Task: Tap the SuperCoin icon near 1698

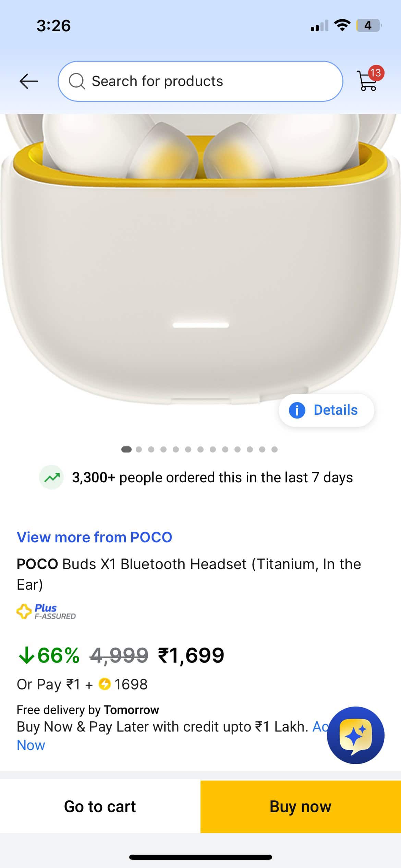Action: (x=105, y=684)
